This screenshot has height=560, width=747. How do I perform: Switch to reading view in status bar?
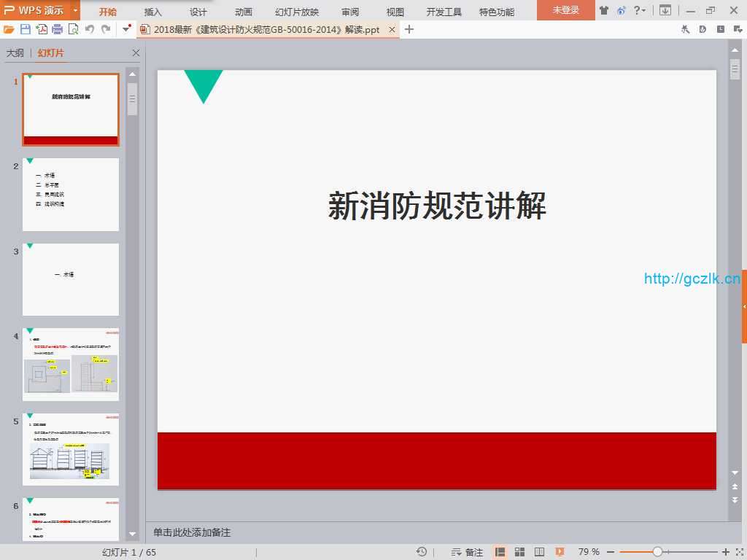[540, 552]
